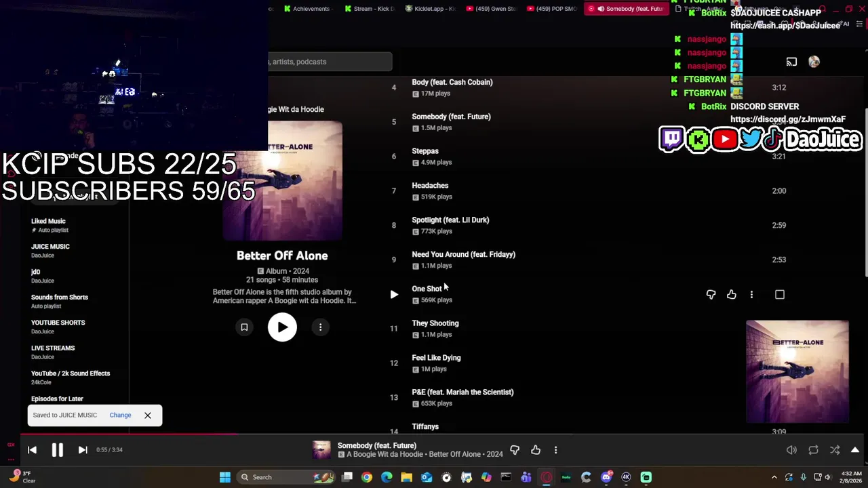This screenshot has height=488, width=868.
Task: Like the now-playing song
Action: [536, 449]
